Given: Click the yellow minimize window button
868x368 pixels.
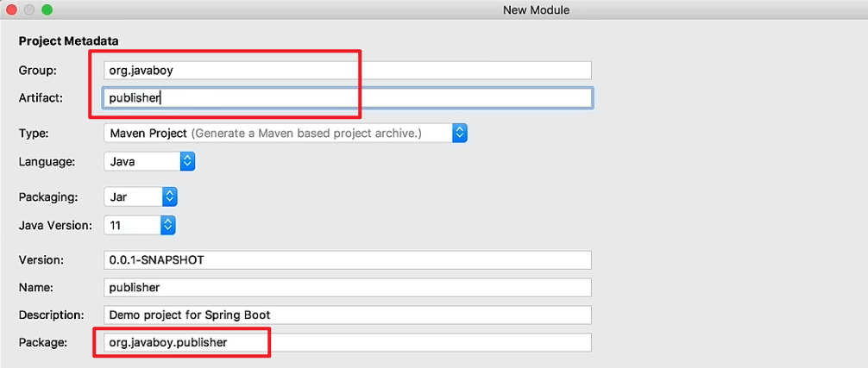Looking at the screenshot, I should pyautogui.click(x=29, y=9).
